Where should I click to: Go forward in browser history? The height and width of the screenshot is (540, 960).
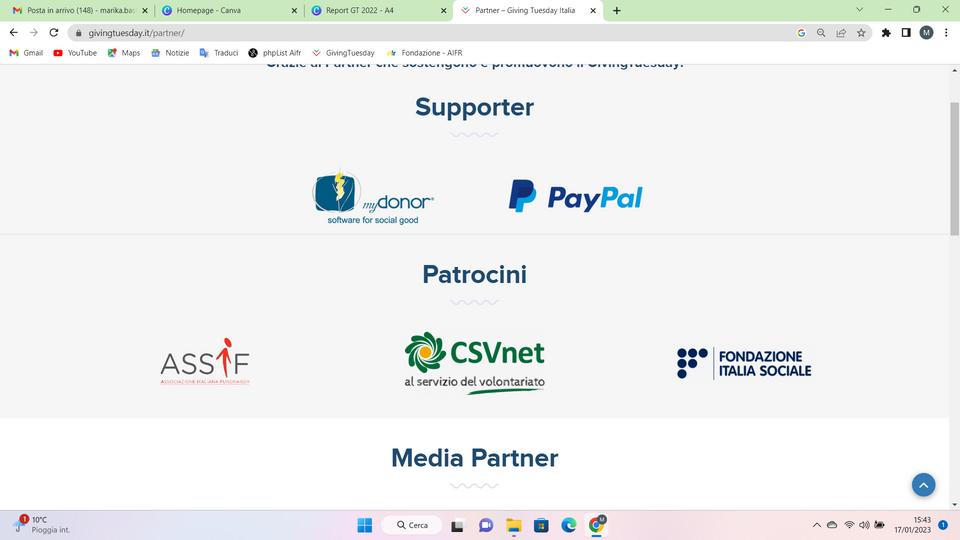(34, 32)
